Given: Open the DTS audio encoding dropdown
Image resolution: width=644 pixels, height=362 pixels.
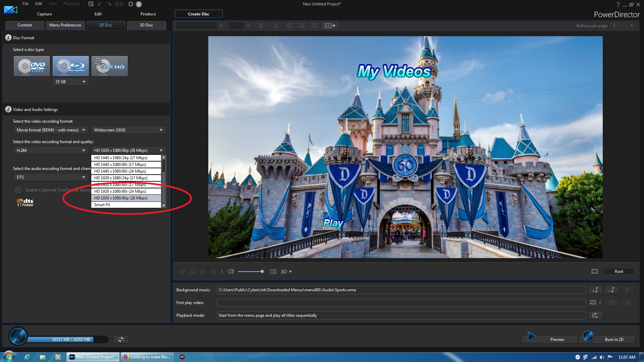Looking at the screenshot, I should coord(51,177).
